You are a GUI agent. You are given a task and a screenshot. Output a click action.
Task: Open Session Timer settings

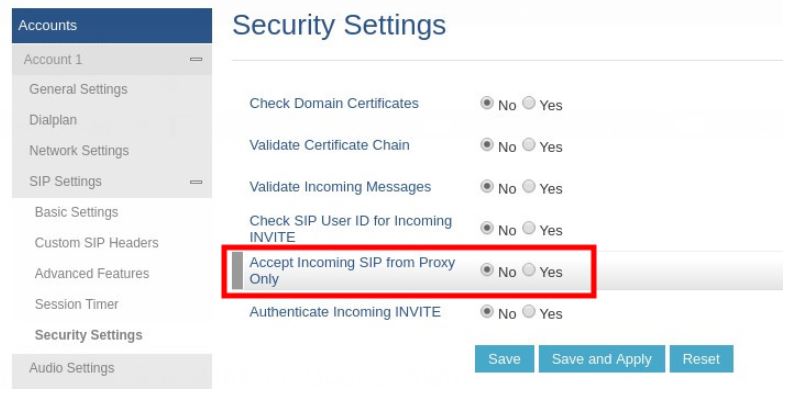78,303
